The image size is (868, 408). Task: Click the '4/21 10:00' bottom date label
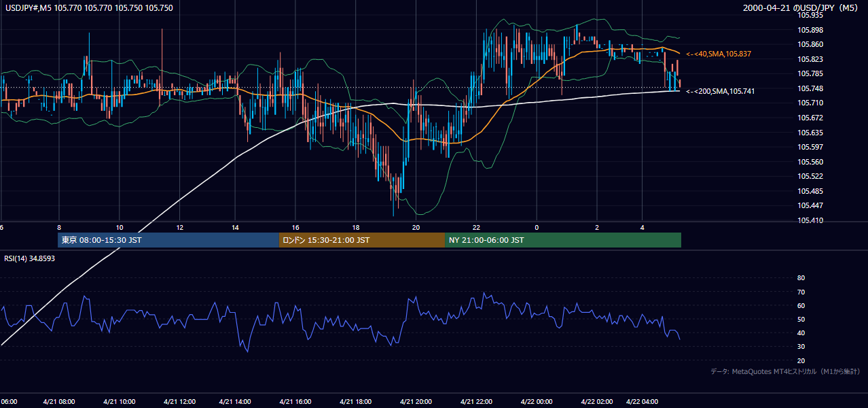(x=118, y=402)
